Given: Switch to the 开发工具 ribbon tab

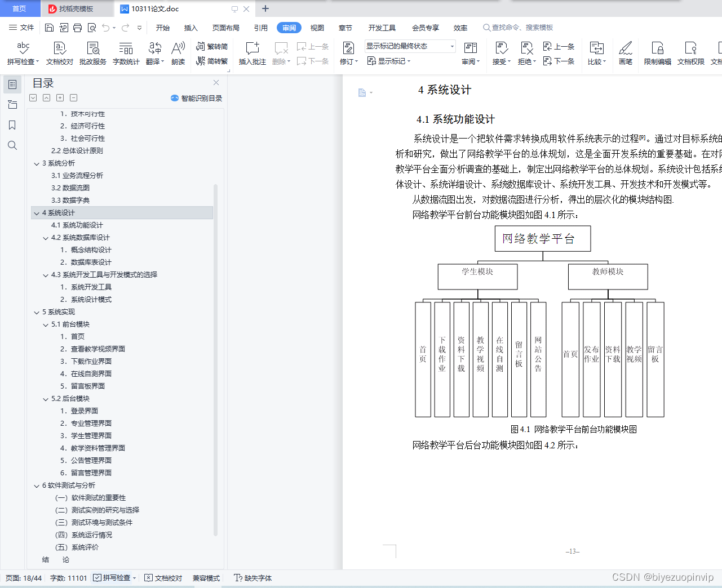Looking at the screenshot, I should click(x=382, y=28).
